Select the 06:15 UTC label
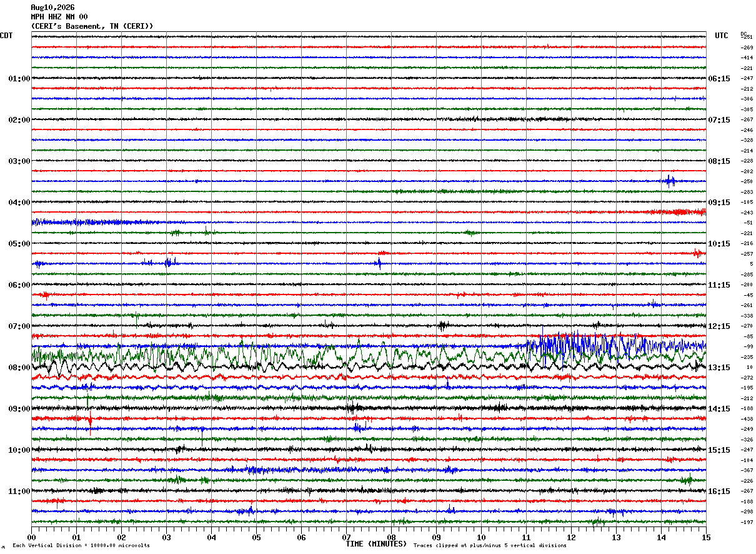This screenshot has width=756, height=554. click(x=719, y=79)
